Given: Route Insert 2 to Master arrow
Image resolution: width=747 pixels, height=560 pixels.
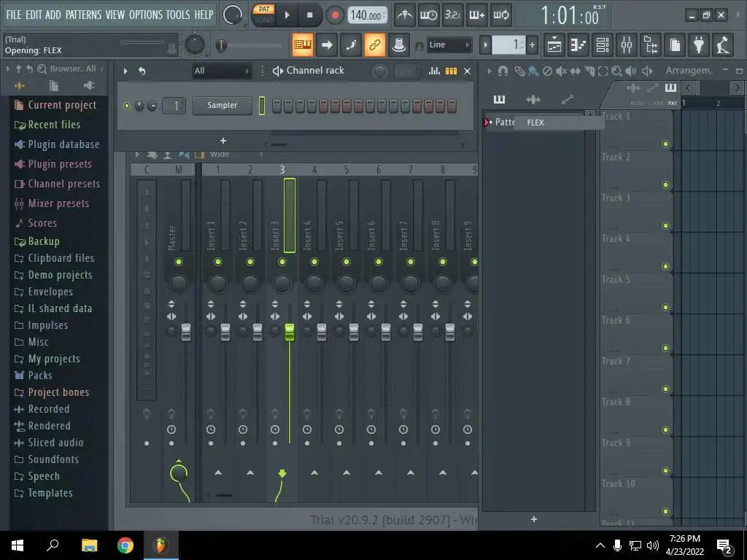Looking at the screenshot, I should (x=250, y=472).
